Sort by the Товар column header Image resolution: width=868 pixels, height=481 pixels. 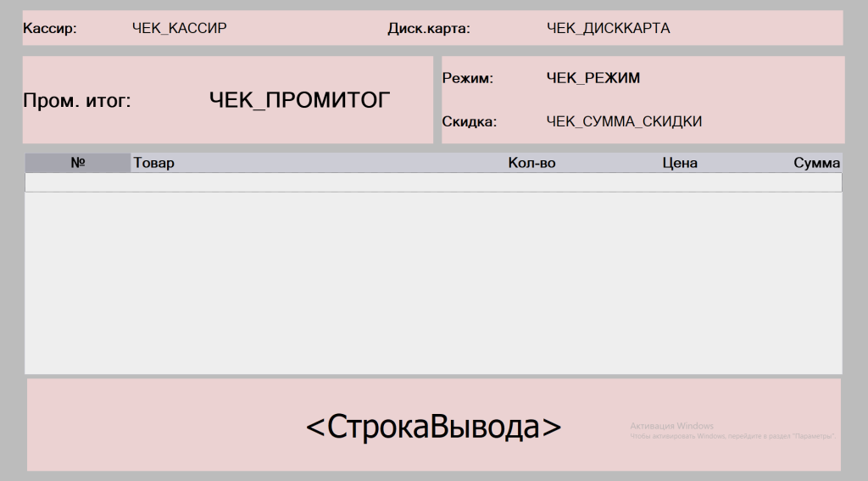(x=153, y=163)
